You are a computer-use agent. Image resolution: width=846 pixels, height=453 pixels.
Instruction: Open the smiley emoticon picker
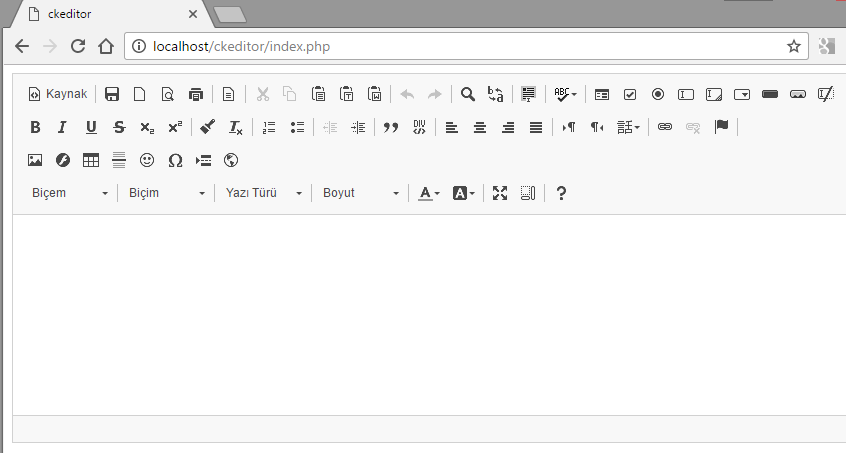(147, 160)
